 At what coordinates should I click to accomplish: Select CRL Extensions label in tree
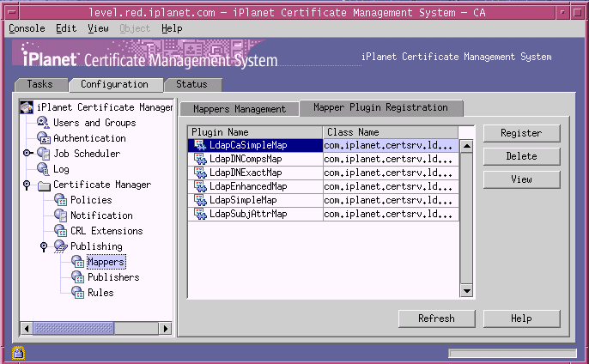tap(106, 231)
